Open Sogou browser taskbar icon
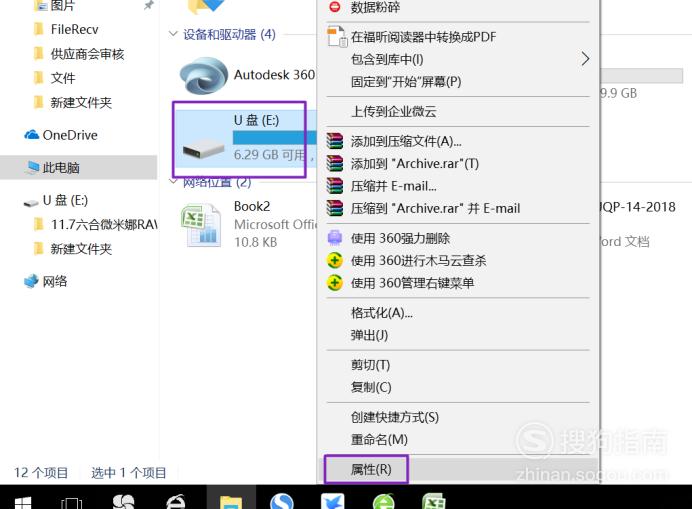The height and width of the screenshot is (509, 692). pyautogui.click(x=282, y=501)
